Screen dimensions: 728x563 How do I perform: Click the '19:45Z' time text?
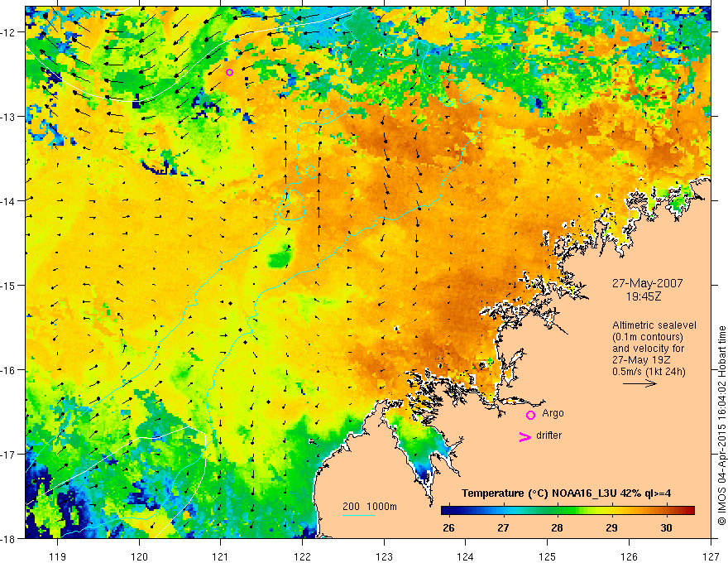point(644,296)
